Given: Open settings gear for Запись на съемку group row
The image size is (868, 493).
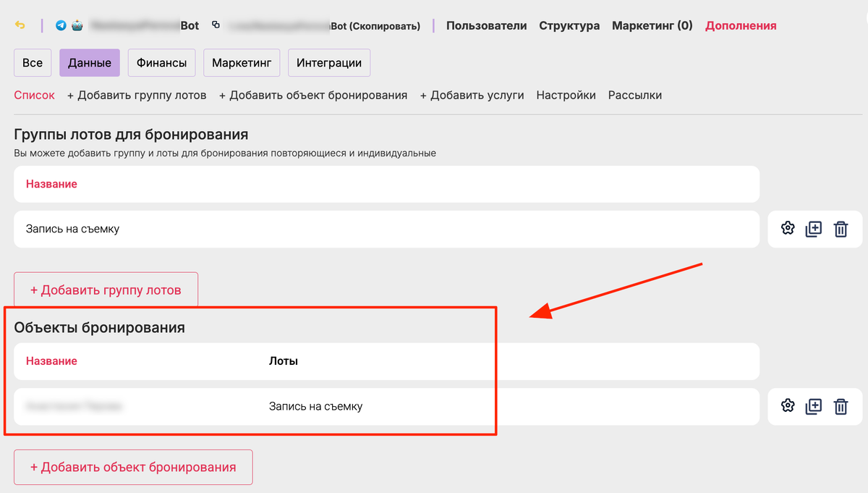Looking at the screenshot, I should coord(788,229).
